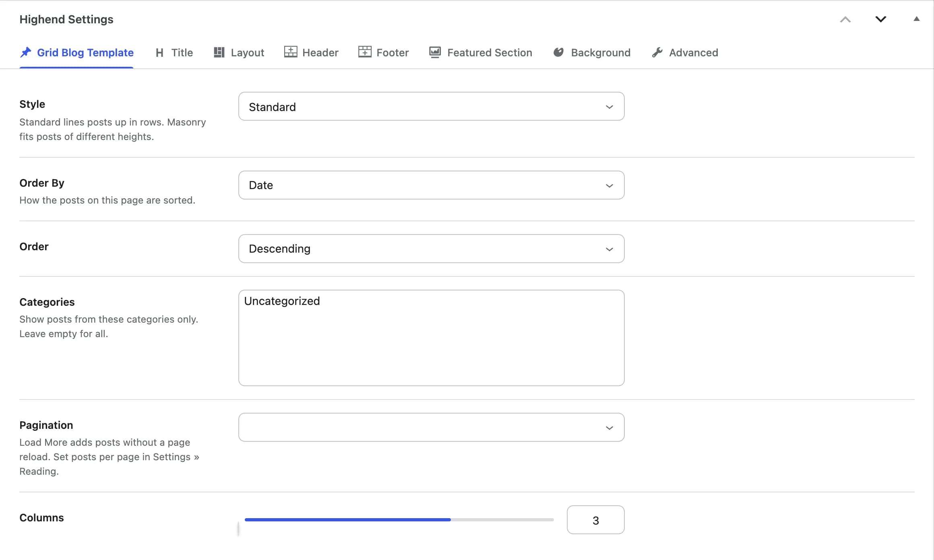The width and height of the screenshot is (934, 560).
Task: Go to the Featured Section tab
Action: (480, 53)
